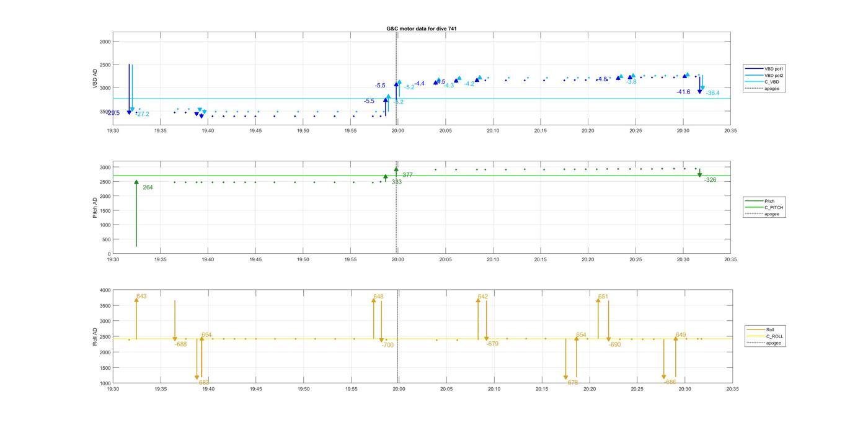Click the -4.2 annotation in VBD plot
The image size is (868, 430).
tap(469, 84)
